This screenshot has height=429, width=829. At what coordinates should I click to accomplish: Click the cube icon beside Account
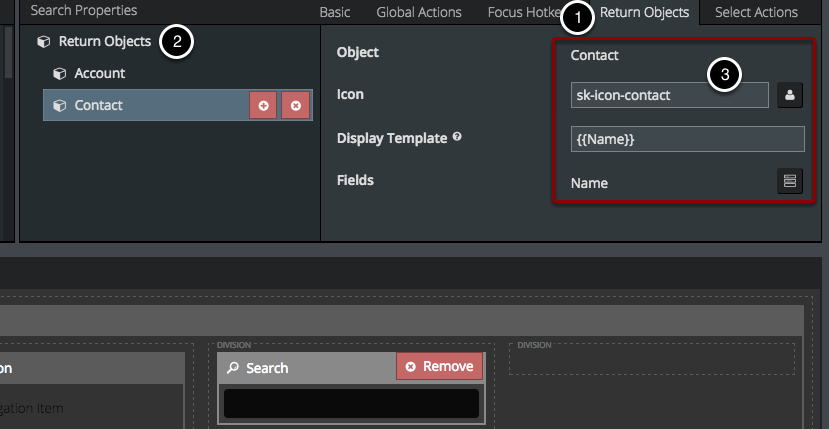point(59,73)
